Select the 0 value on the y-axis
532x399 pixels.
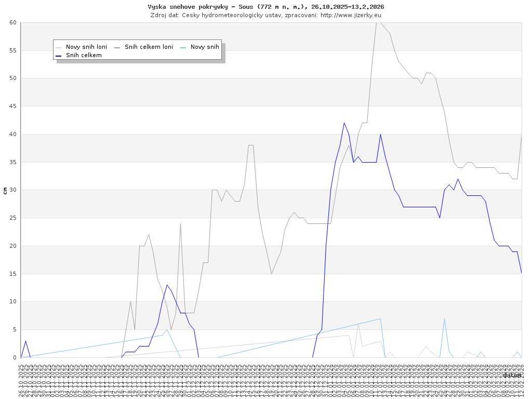click(15, 357)
